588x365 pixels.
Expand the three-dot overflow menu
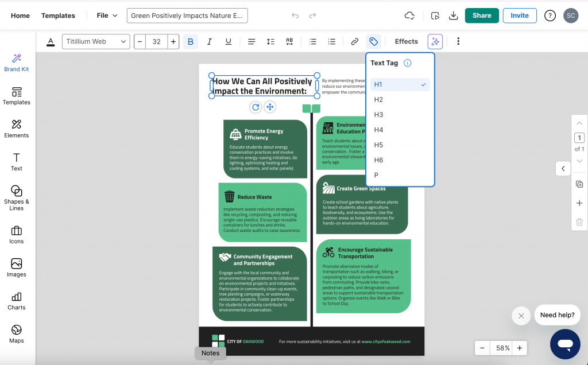458,41
